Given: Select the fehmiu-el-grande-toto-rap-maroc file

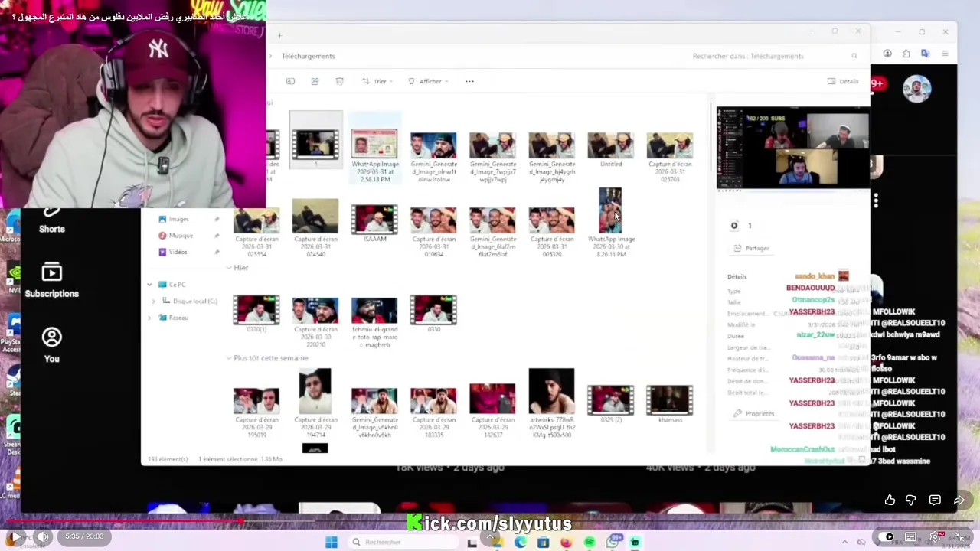Looking at the screenshot, I should 374,321.
